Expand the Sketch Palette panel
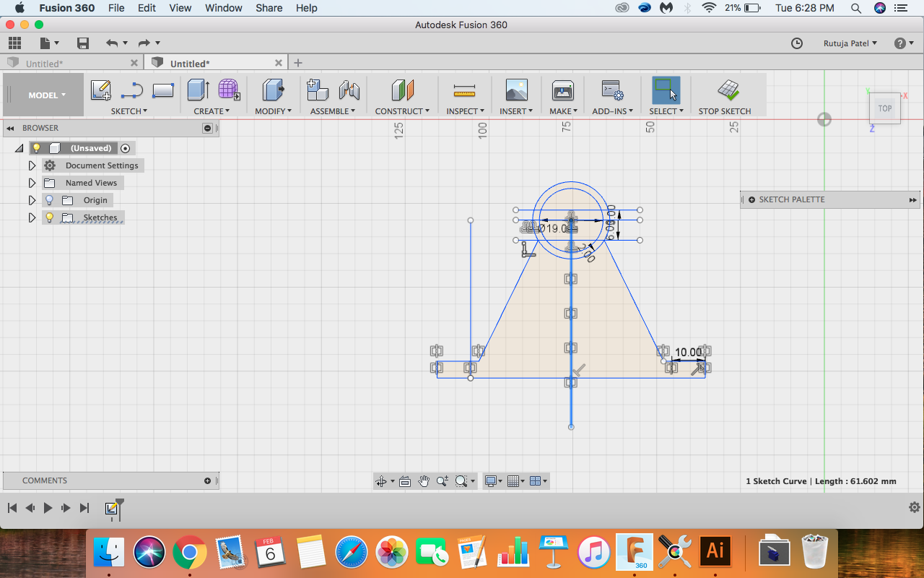Image resolution: width=924 pixels, height=578 pixels. tap(913, 200)
